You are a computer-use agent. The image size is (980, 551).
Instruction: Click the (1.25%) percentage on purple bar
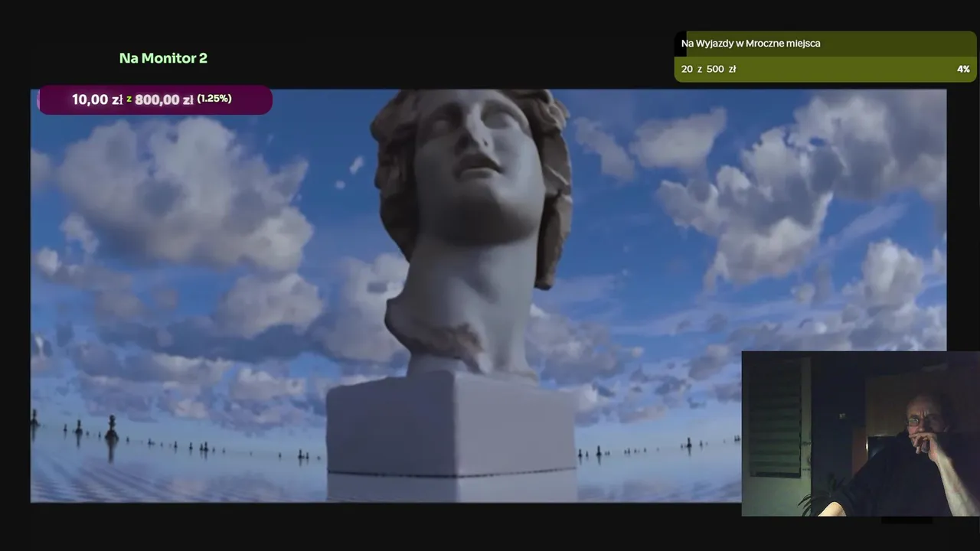click(214, 99)
